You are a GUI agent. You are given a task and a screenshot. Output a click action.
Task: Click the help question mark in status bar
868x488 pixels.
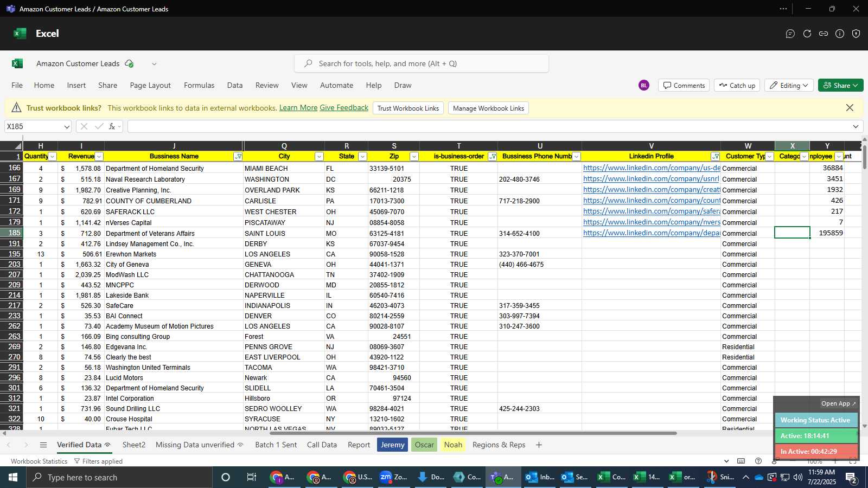tap(758, 461)
